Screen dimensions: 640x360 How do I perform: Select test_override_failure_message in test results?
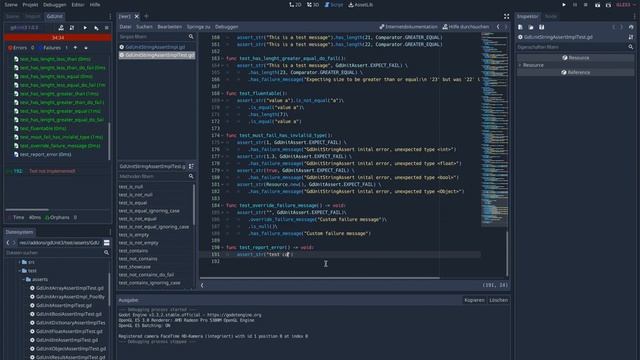pos(60,146)
